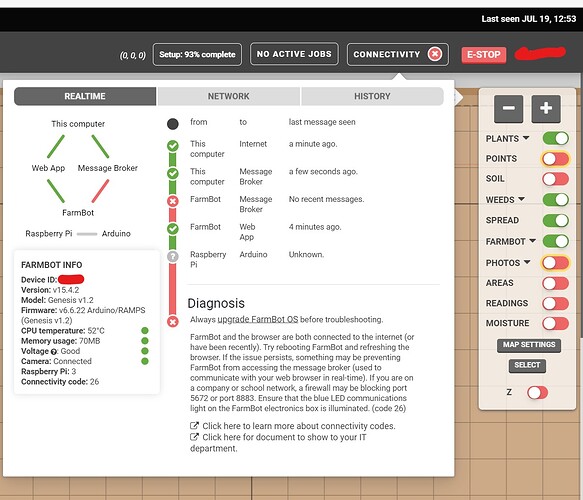Click the Voltage help question-mark icon

(54, 352)
